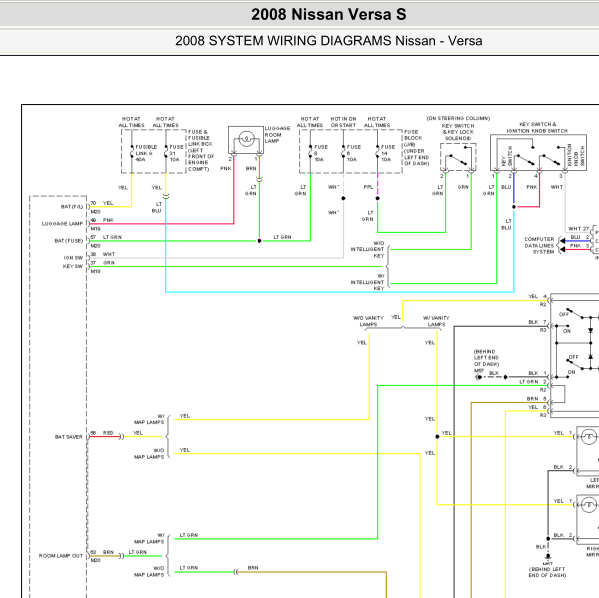599x598 pixels.
Task: Click the 'FUSE BLOCK (J/B)' description
Action: [x=417, y=147]
